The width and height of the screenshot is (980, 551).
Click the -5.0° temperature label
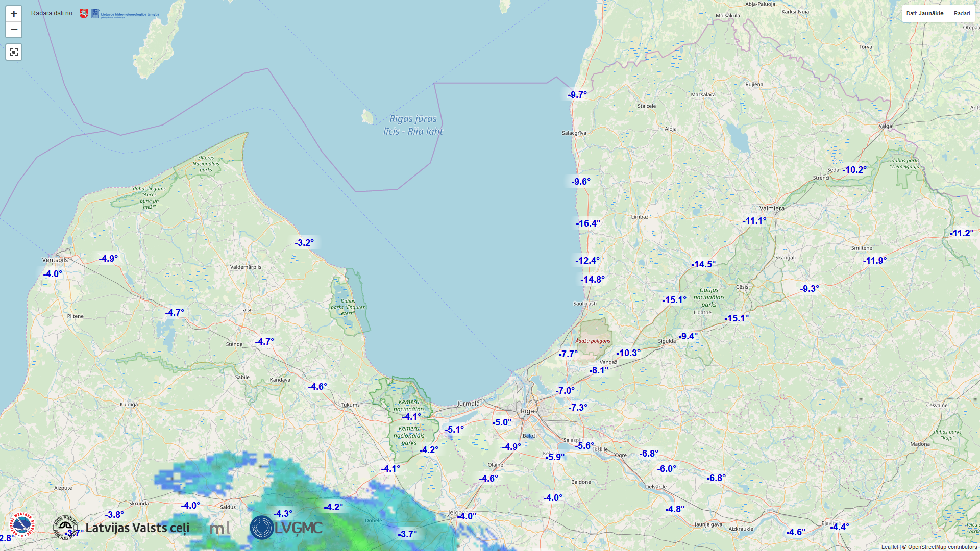[502, 422]
